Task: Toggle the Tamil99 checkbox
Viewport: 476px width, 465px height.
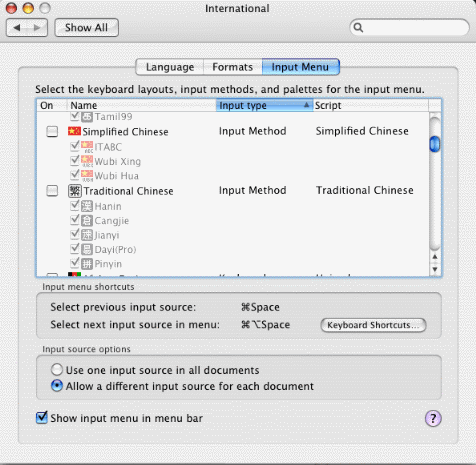Action: [75, 116]
